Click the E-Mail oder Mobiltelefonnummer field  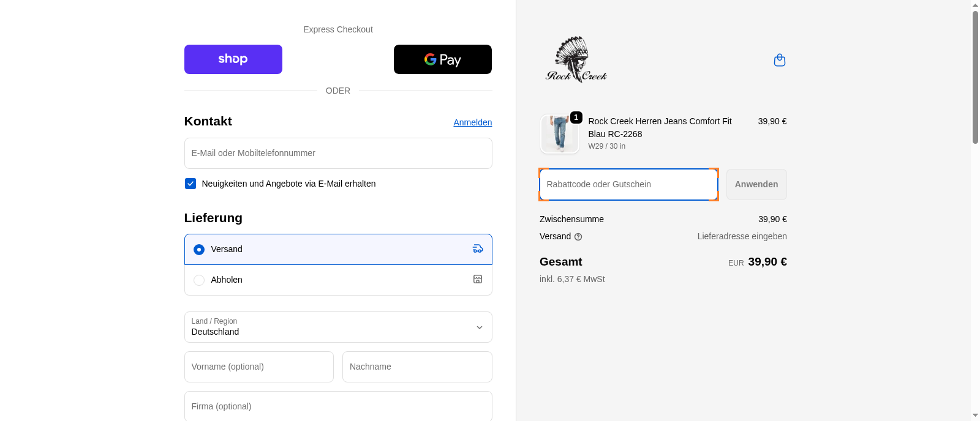(338, 153)
